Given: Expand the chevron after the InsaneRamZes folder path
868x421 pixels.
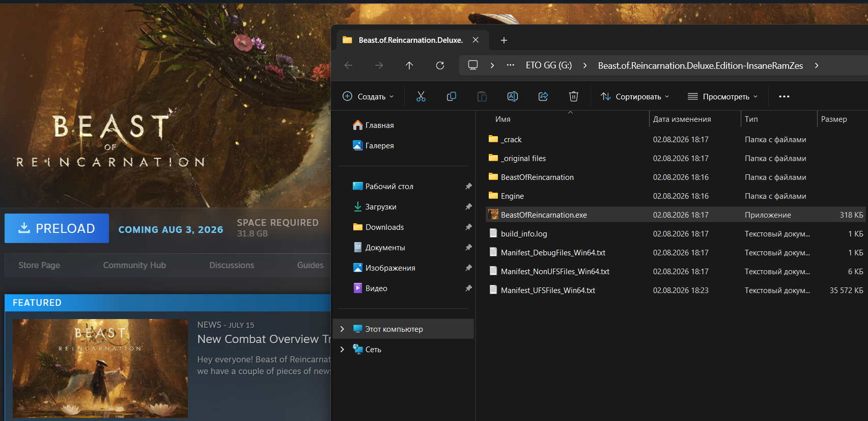Looking at the screenshot, I should coord(817,65).
